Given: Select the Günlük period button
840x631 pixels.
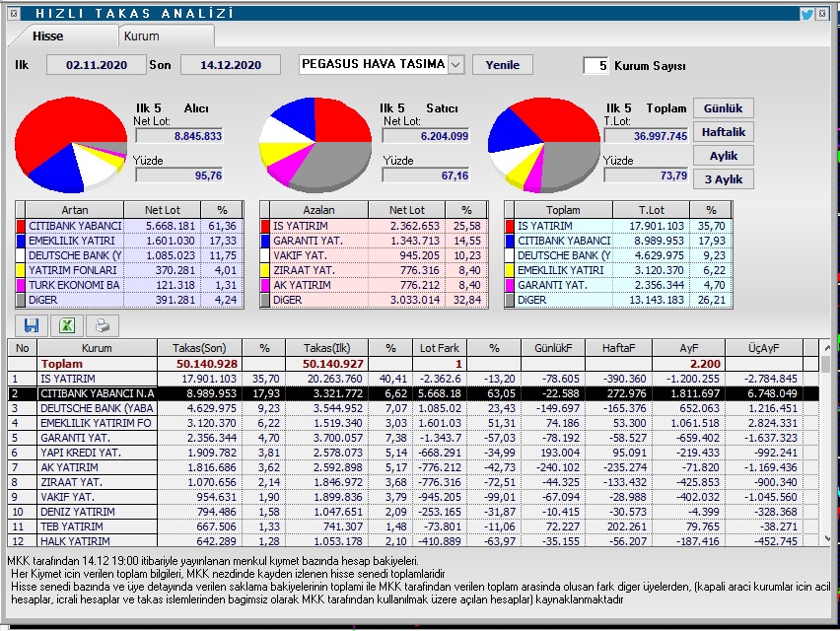Looking at the screenshot, I should [724, 108].
